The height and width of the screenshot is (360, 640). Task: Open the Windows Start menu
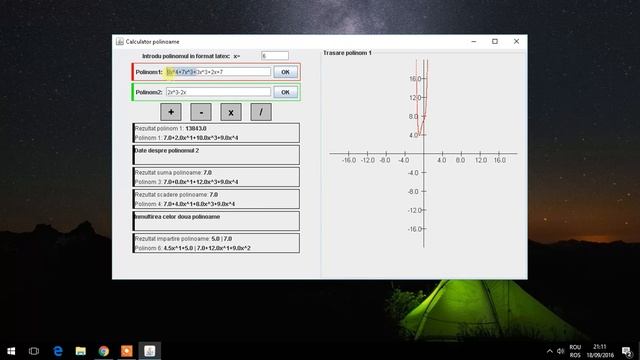[11, 351]
